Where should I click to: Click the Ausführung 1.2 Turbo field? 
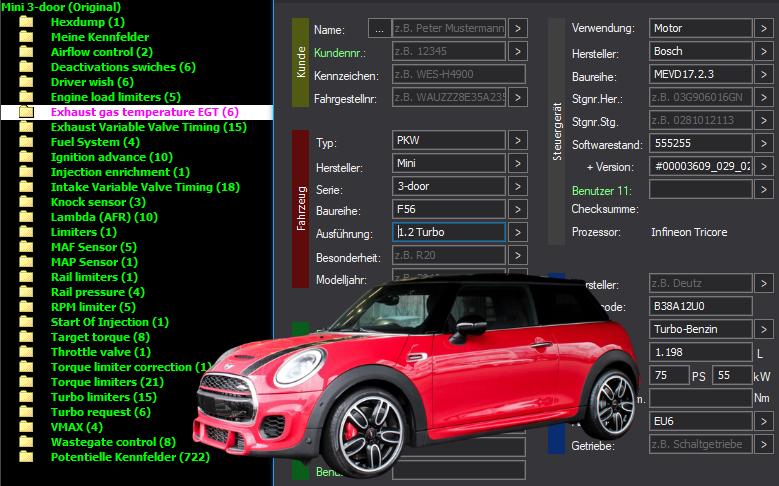(x=449, y=232)
